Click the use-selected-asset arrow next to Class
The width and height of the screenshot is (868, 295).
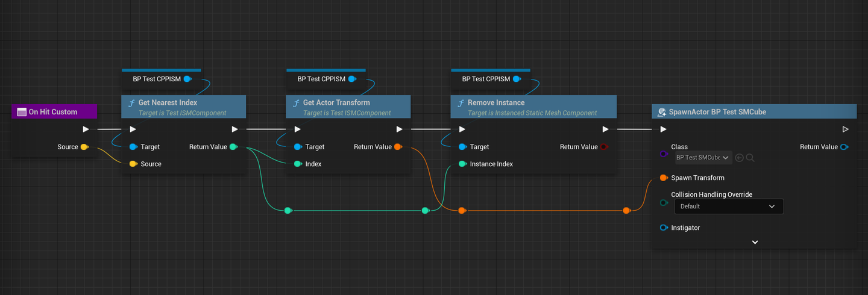click(x=740, y=158)
